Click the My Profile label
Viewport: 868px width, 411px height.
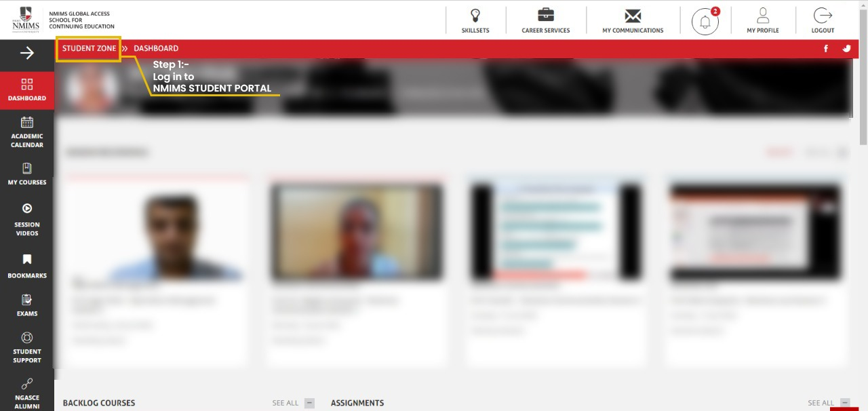[763, 31]
